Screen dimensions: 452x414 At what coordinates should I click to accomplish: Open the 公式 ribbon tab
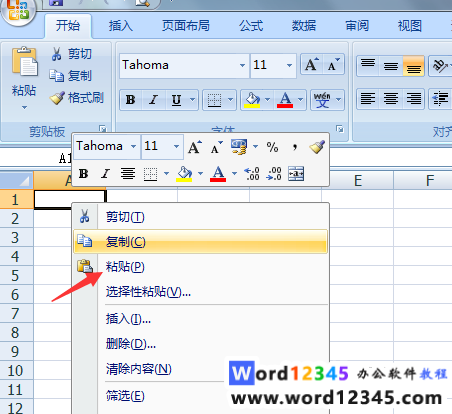(x=251, y=26)
